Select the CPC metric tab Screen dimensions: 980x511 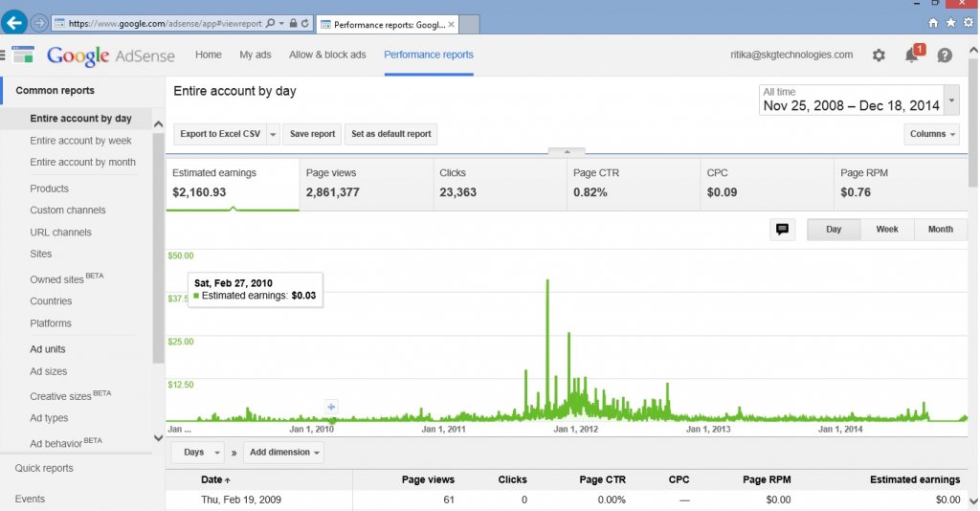click(x=768, y=184)
